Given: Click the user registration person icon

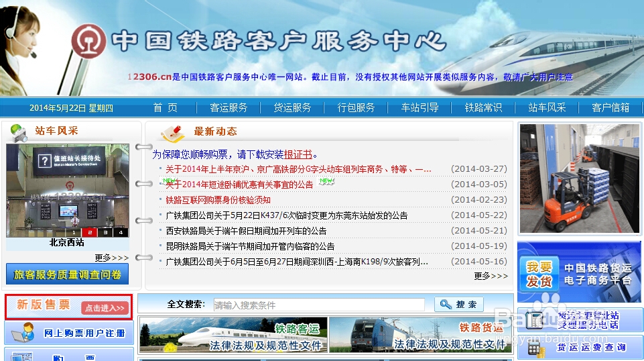Looking at the screenshot, I should point(23,333).
